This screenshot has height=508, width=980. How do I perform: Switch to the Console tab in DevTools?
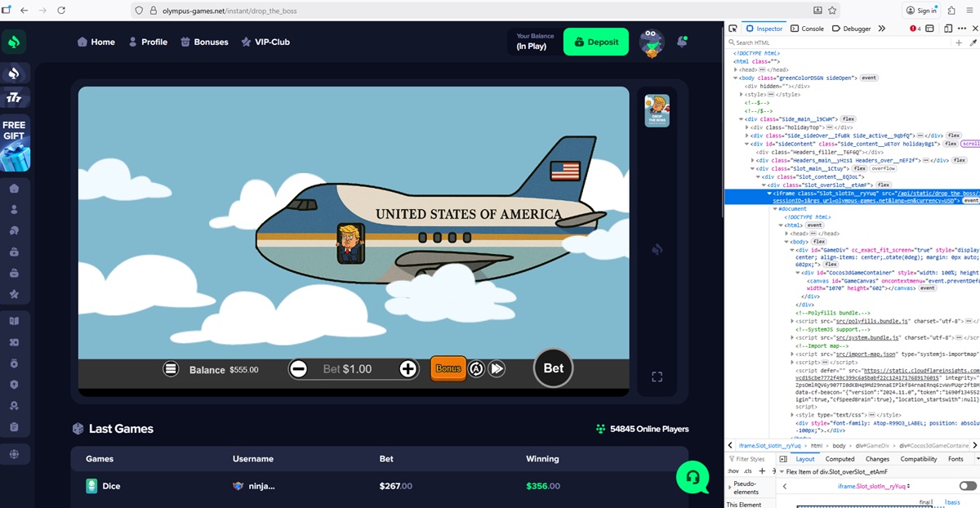click(x=807, y=29)
